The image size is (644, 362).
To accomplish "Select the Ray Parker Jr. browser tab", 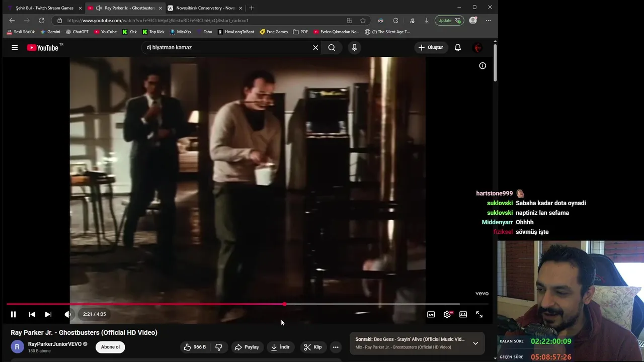I will 126,8.
